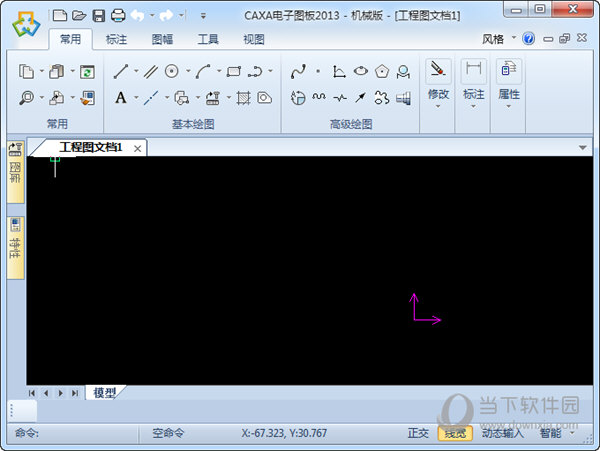The image size is (600, 451).
Task: Select the Text tool letter A
Action: tap(121, 98)
